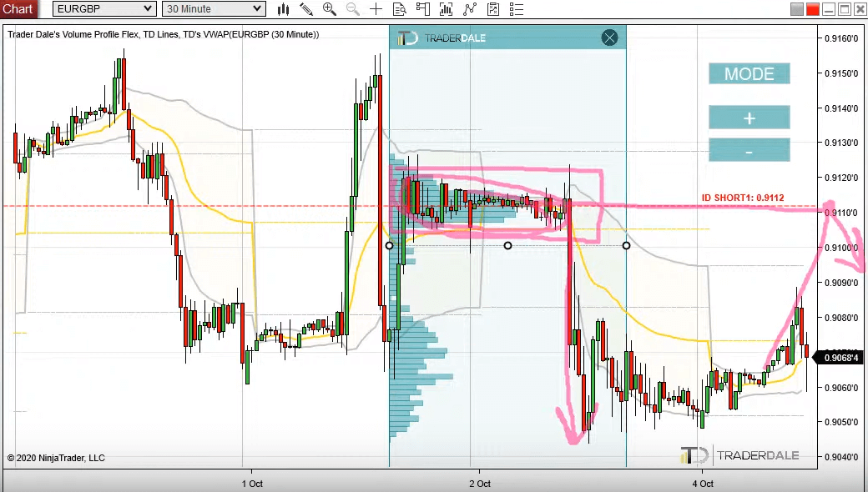Viewport: 868px width, 492px height.
Task: Minimize the chart window
Action: (829, 9)
